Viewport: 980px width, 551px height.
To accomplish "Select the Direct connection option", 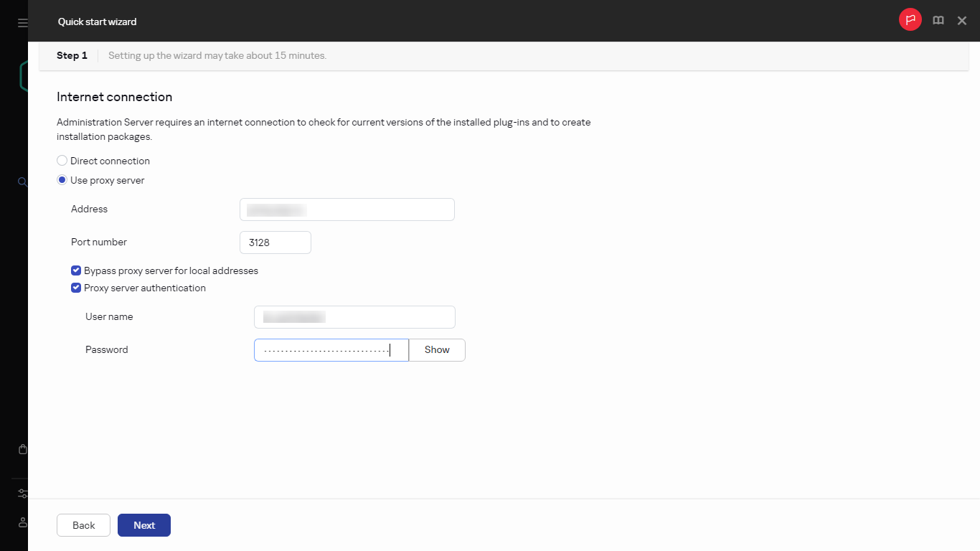I will pos(62,160).
